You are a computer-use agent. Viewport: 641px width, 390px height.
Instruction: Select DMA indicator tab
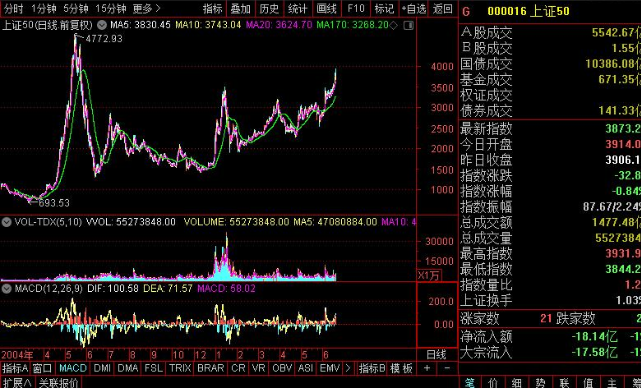pos(128,368)
